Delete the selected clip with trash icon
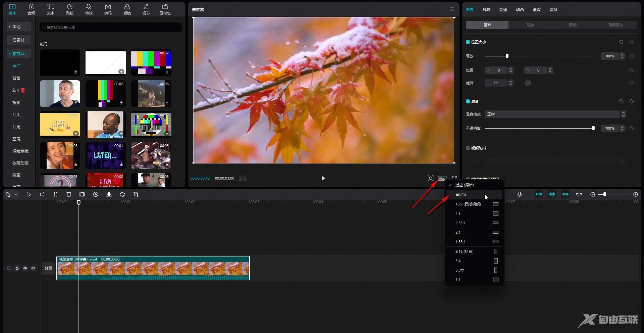Viewport: 644px width, 333px height. (x=69, y=194)
